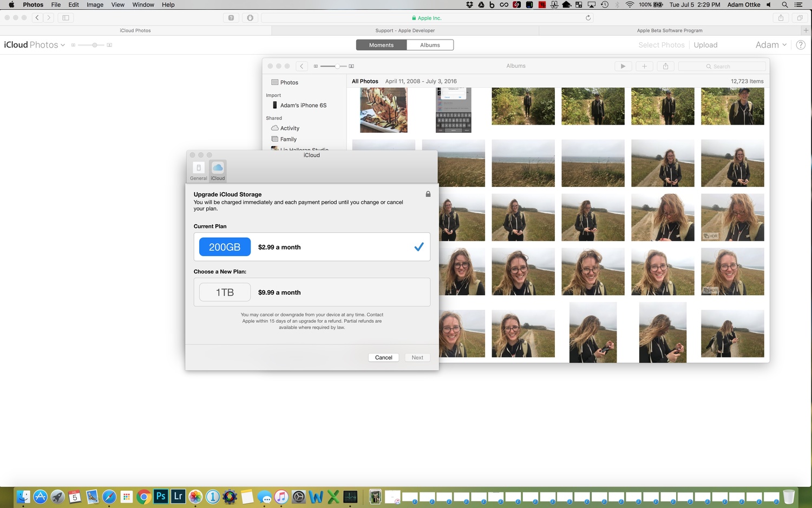The width and height of the screenshot is (812, 508).
Task: Click the Upload link
Action: click(705, 45)
